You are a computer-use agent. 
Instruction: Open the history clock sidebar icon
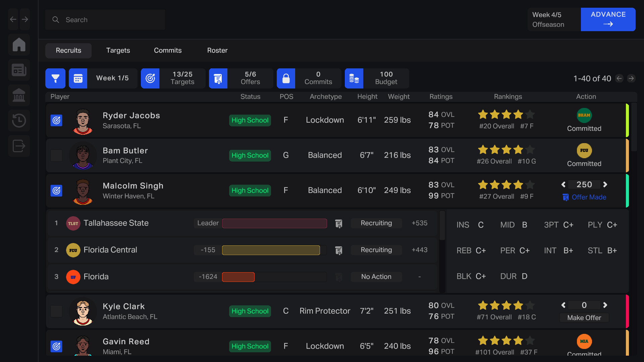19,120
